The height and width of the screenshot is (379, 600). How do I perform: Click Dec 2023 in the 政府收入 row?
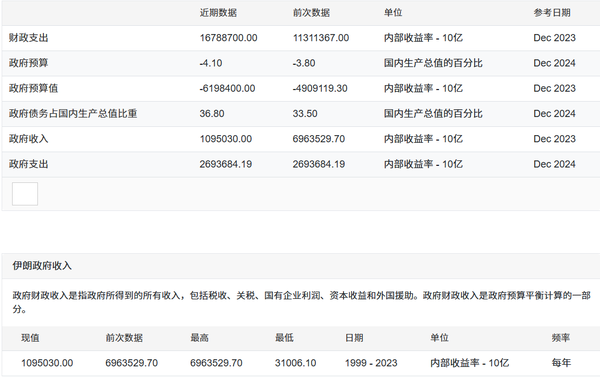click(x=554, y=139)
